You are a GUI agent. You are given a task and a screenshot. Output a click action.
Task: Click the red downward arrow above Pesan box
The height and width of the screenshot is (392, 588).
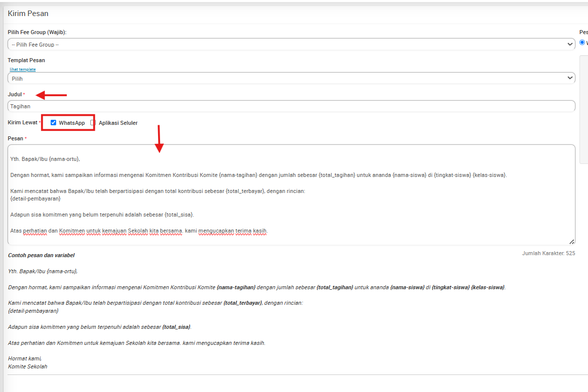pos(159,139)
